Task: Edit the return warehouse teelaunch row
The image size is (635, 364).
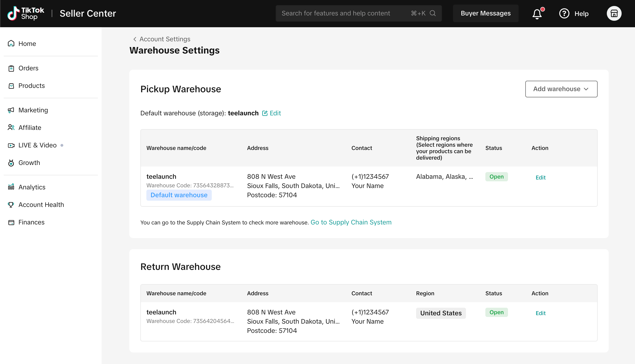Action: pos(540,313)
